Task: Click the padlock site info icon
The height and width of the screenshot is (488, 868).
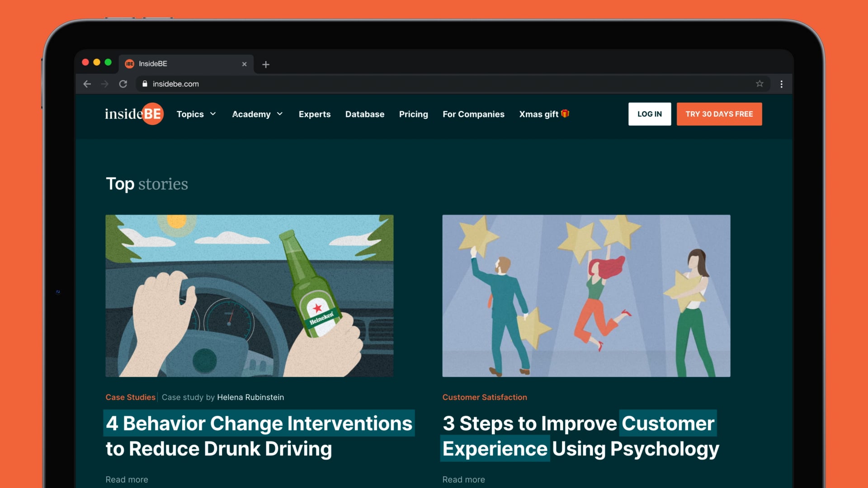Action: pyautogui.click(x=145, y=84)
